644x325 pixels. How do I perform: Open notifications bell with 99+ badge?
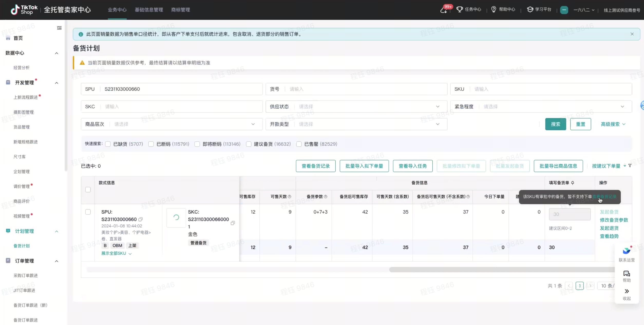point(443,10)
